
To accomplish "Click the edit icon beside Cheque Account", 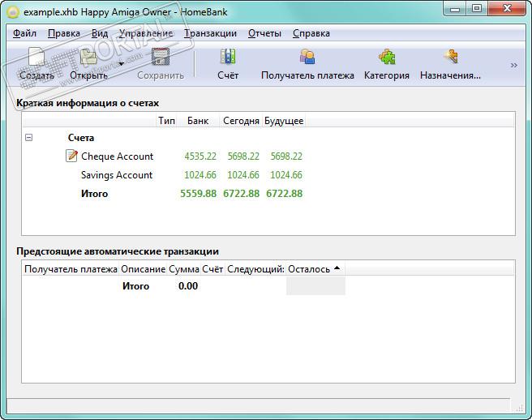I will [x=71, y=156].
